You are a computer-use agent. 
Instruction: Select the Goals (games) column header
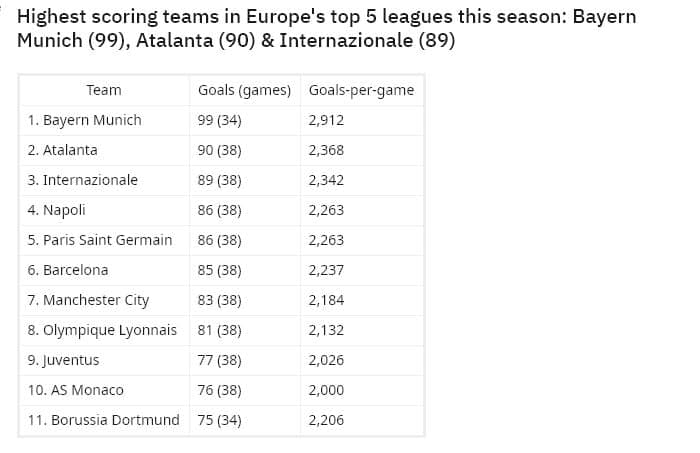(245, 90)
